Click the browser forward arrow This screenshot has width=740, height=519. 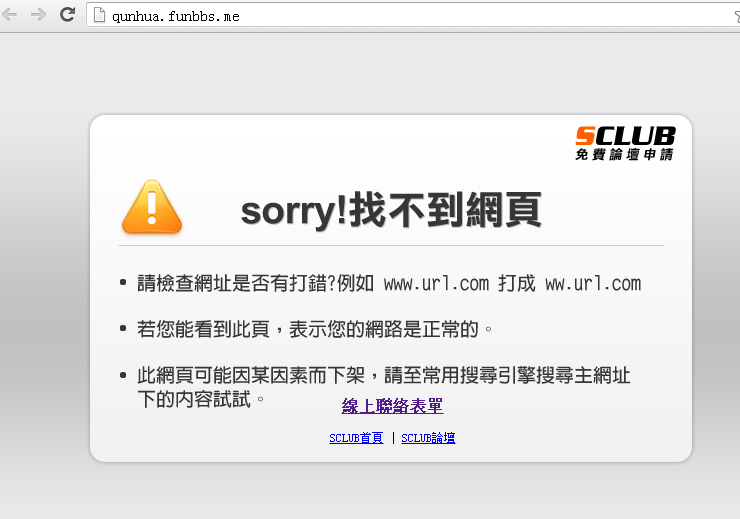38,15
